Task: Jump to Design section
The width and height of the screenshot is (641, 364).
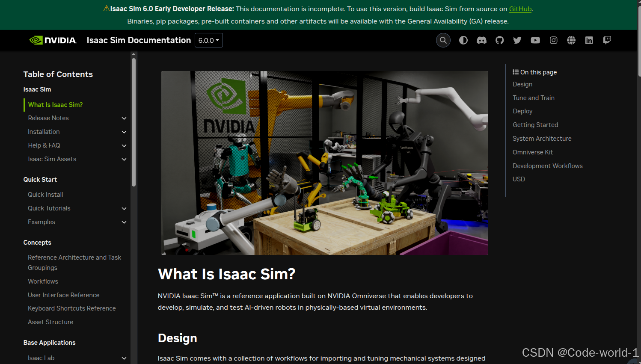Action: (522, 84)
